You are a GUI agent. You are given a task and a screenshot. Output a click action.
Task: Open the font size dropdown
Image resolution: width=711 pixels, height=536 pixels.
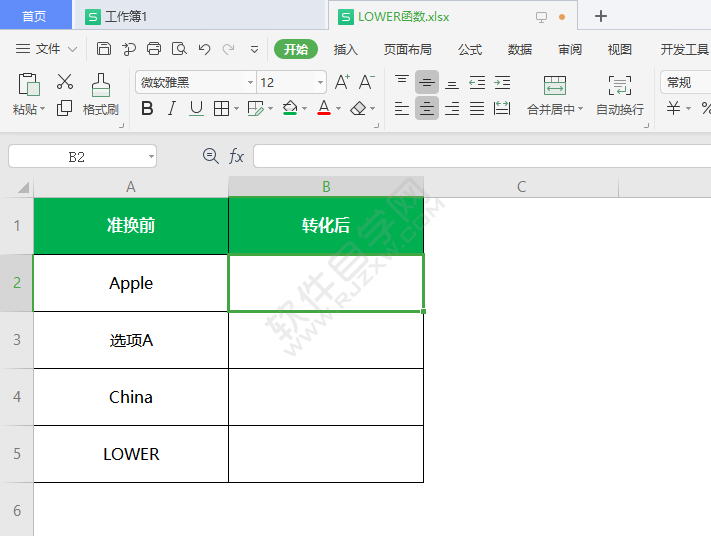pos(320,83)
